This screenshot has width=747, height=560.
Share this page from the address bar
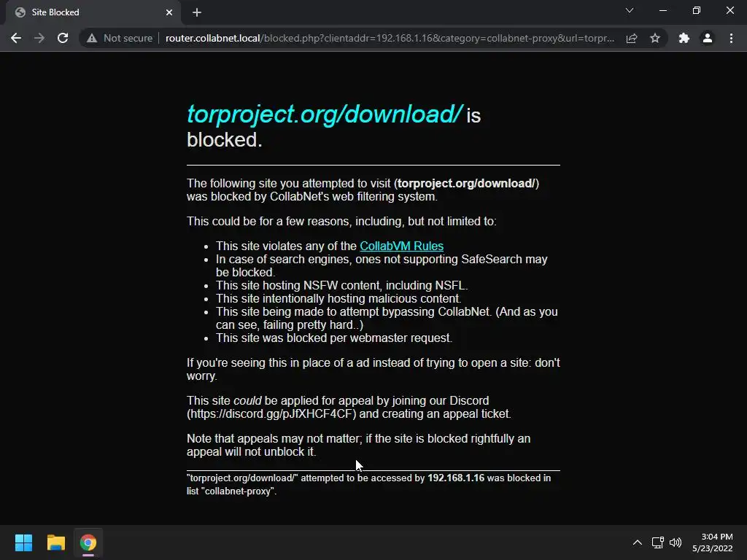[x=632, y=38]
